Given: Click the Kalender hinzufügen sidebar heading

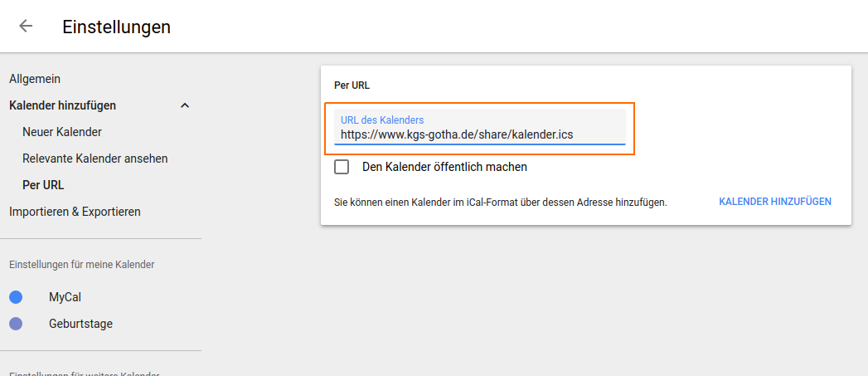Looking at the screenshot, I should (x=62, y=105).
